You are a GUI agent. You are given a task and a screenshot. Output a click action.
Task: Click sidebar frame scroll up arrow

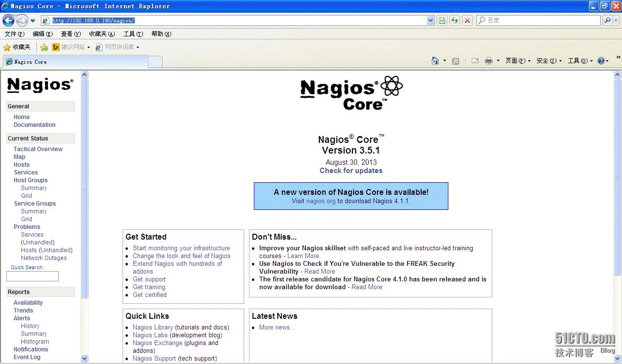[85, 75]
